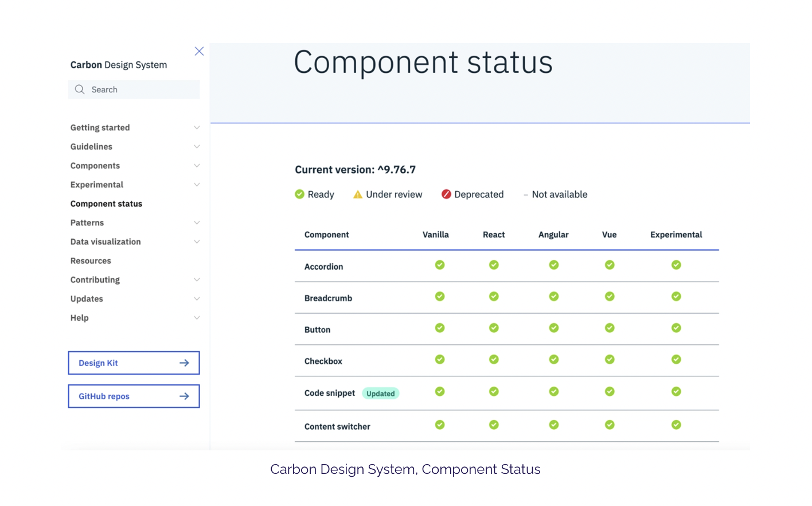Expand the Components navigation chevron

point(197,166)
